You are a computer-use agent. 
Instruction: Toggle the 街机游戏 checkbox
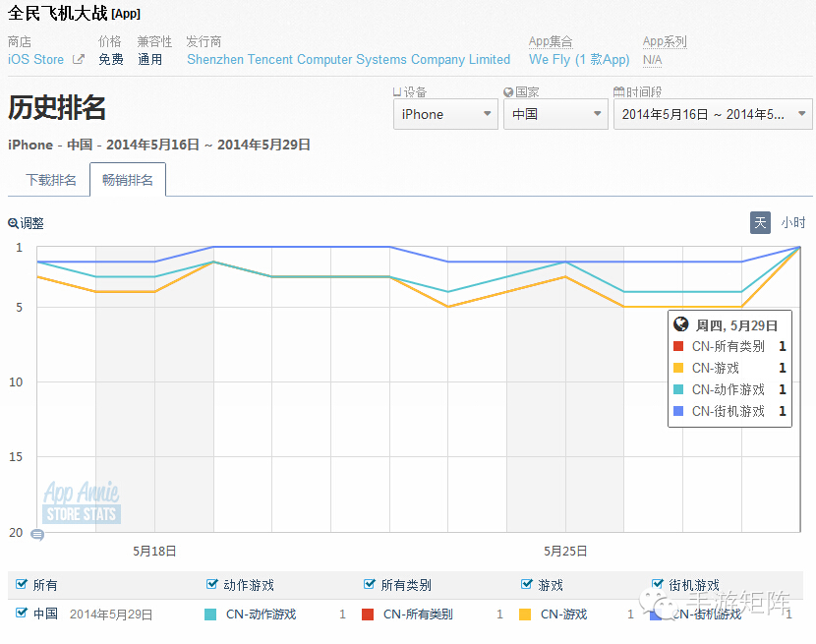pyautogui.click(x=658, y=584)
